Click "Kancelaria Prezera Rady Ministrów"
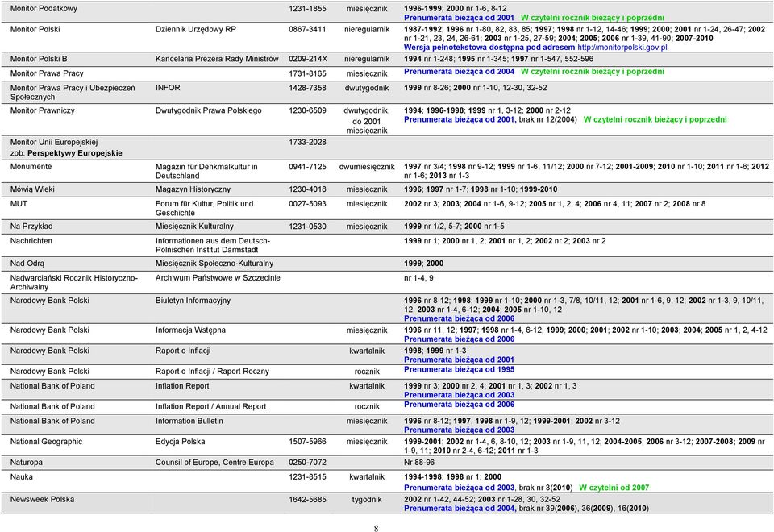This screenshot has height=532, width=774. click(x=217, y=59)
